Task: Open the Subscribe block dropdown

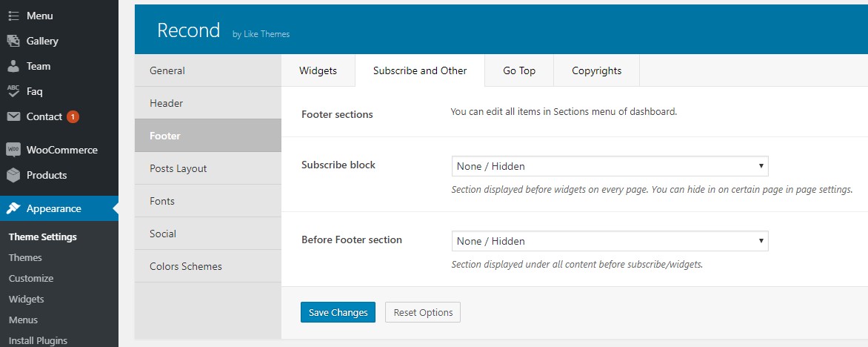Action: (610, 166)
